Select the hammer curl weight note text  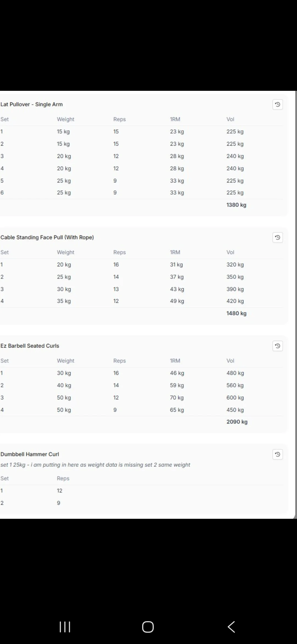95,465
